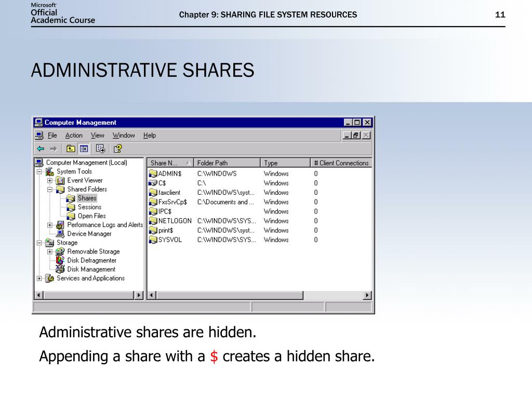Click the faxclient share icon
532x399 pixels.
click(x=153, y=193)
